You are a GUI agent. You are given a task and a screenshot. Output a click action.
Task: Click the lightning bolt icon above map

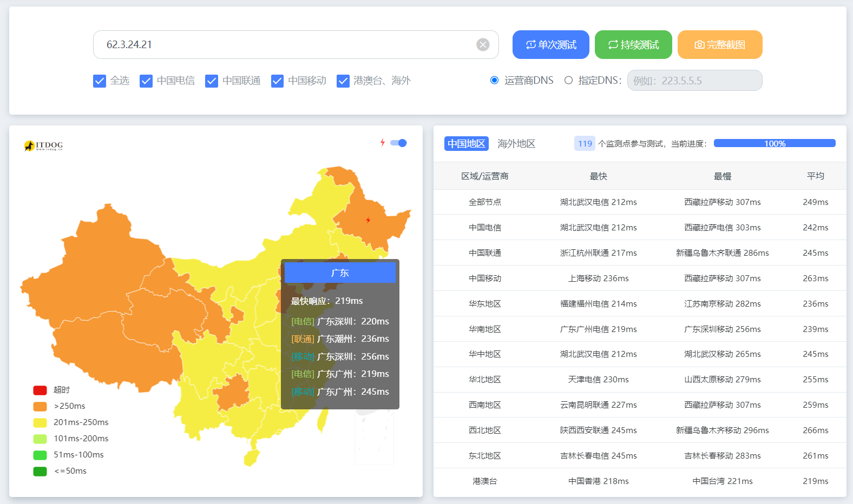click(x=383, y=143)
